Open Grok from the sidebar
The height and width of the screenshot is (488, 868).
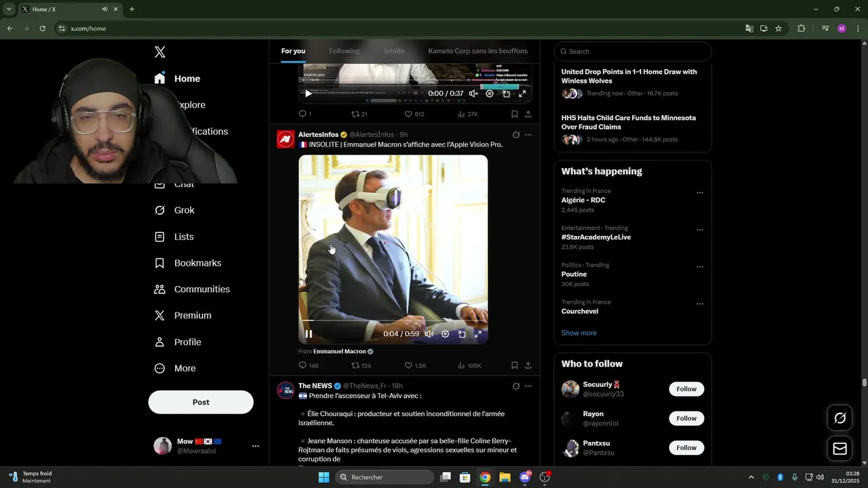(175, 210)
